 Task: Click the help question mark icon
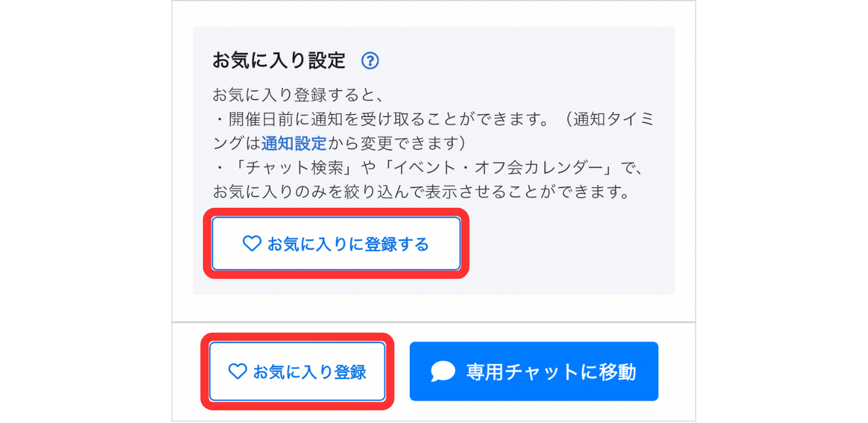click(370, 61)
